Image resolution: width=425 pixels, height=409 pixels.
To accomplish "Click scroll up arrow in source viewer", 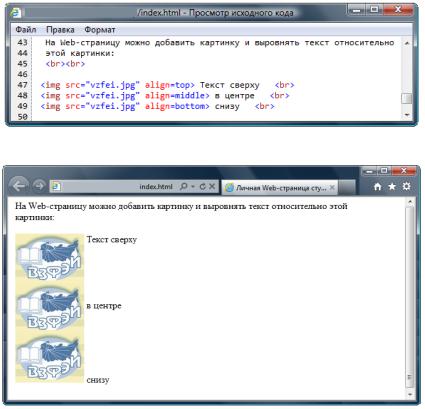I will [407, 43].
